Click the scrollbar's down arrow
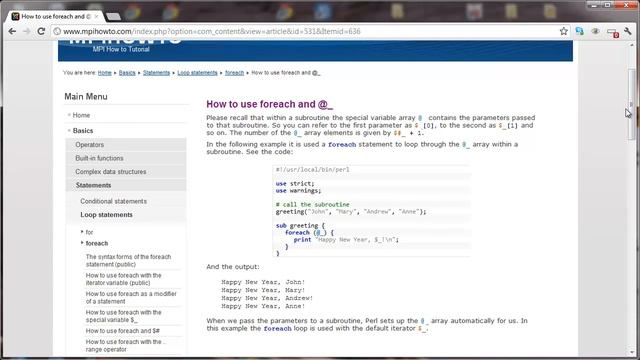 [x=631, y=352]
